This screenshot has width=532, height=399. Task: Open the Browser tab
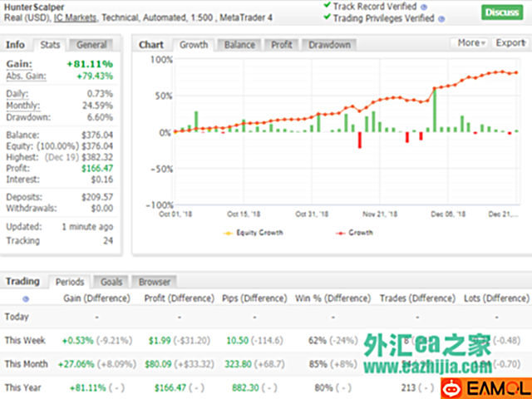point(155,282)
